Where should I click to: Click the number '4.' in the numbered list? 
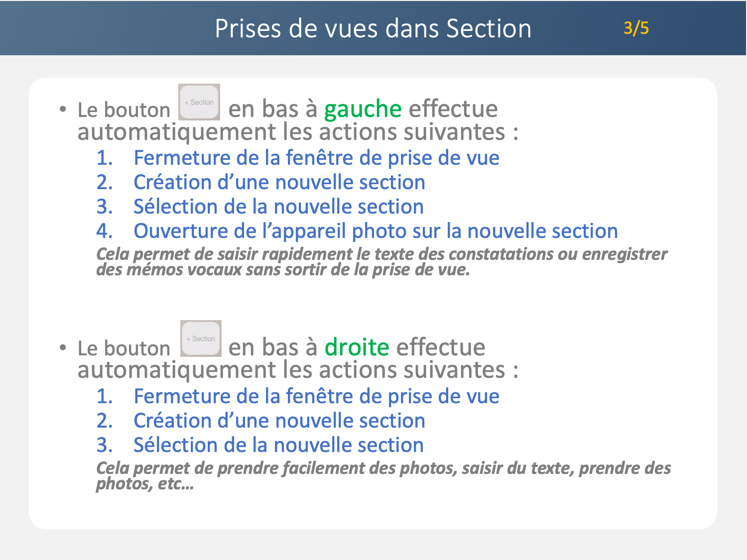[x=105, y=231]
